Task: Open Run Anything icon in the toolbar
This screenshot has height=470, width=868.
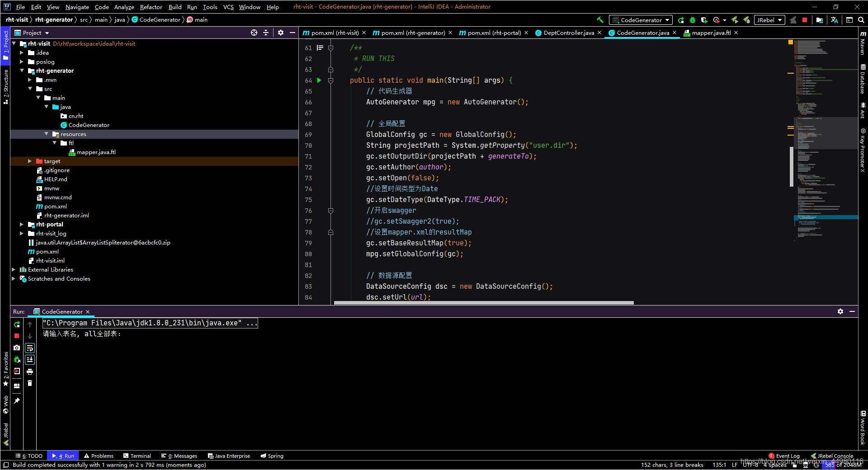Action: pos(849,20)
